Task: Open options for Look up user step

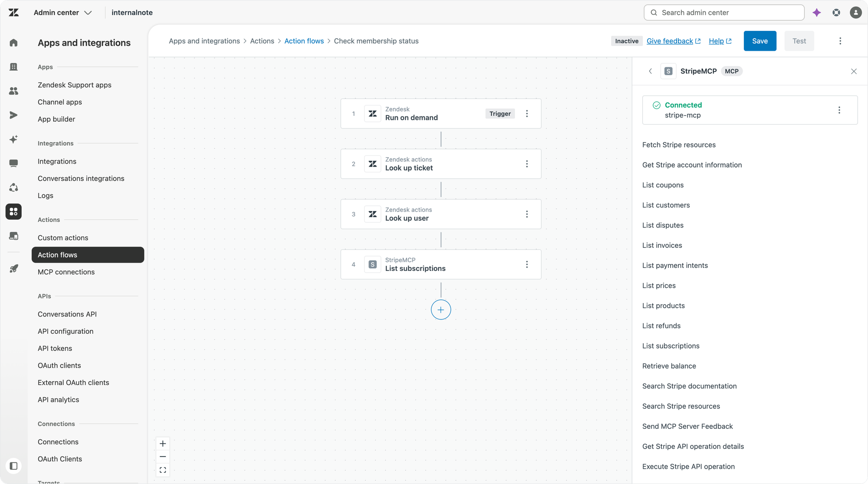Action: point(527,214)
